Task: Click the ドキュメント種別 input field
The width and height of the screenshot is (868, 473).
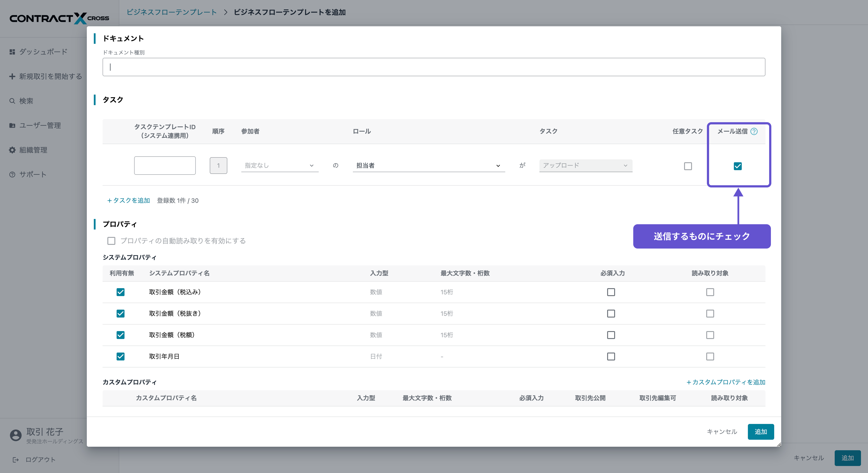Action: point(434,67)
